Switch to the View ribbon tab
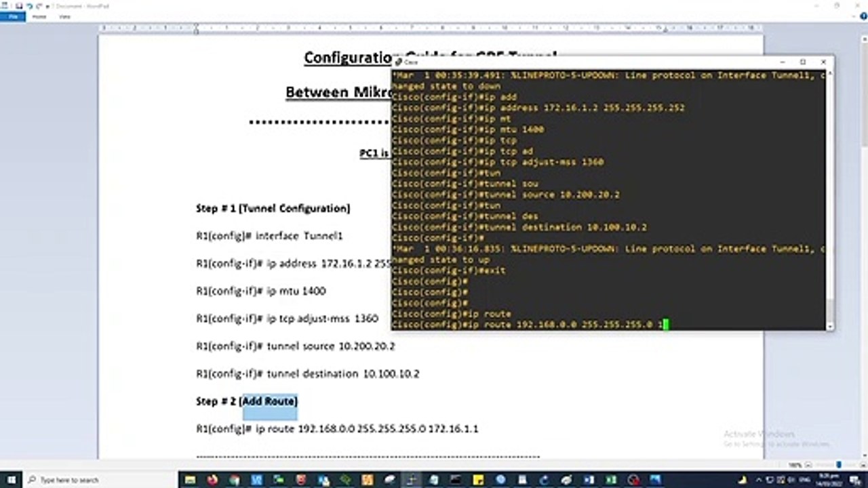This screenshot has height=488, width=868. pos(64,16)
